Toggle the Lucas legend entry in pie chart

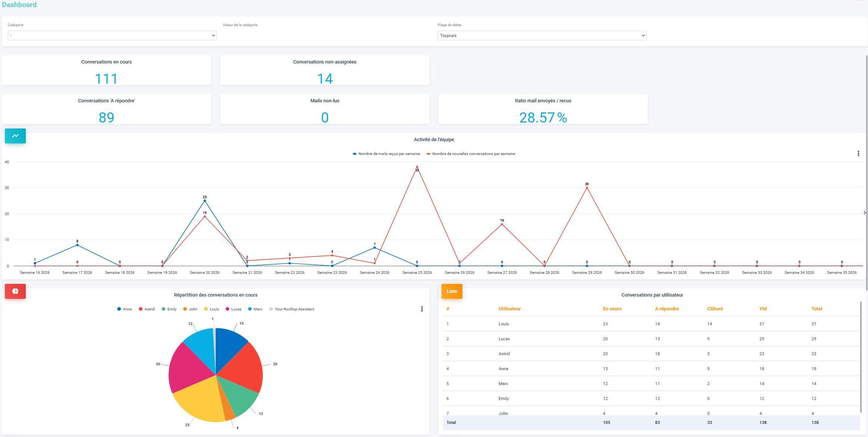pos(234,309)
